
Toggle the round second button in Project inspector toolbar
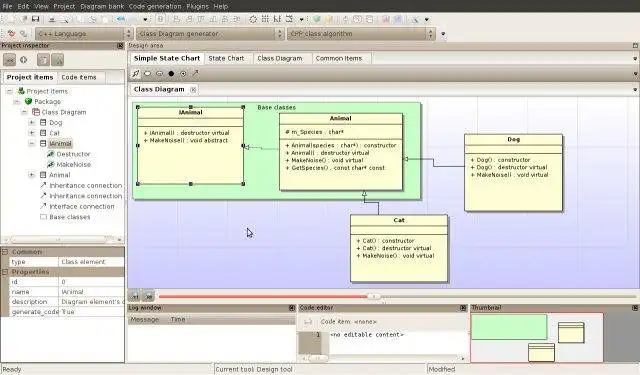point(24,60)
